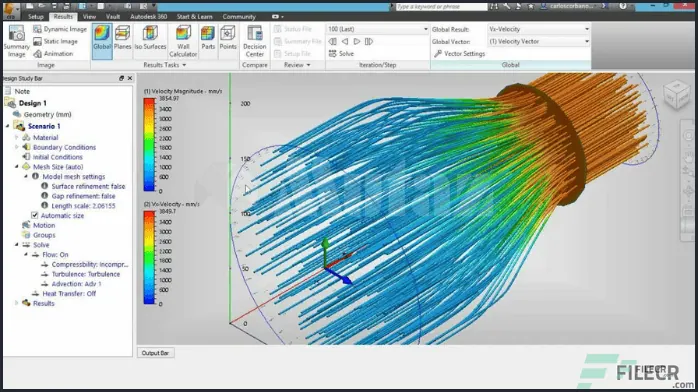Screen dimensions: 698x392
Task: Open the Decision Center
Action: point(255,41)
